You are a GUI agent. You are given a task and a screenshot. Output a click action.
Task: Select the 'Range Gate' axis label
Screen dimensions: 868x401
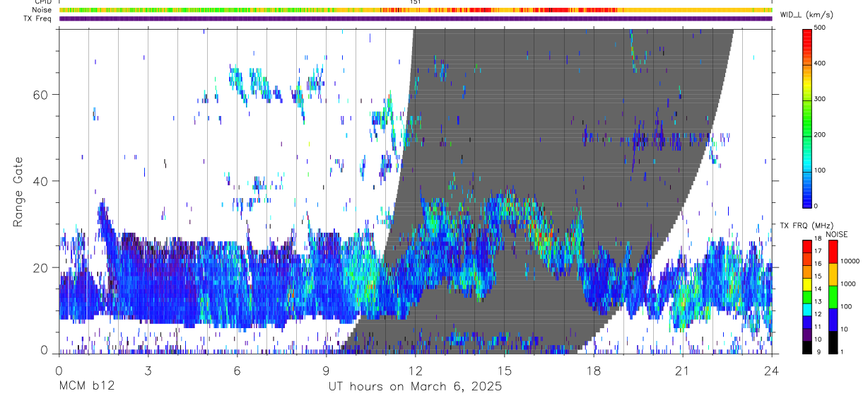19,192
